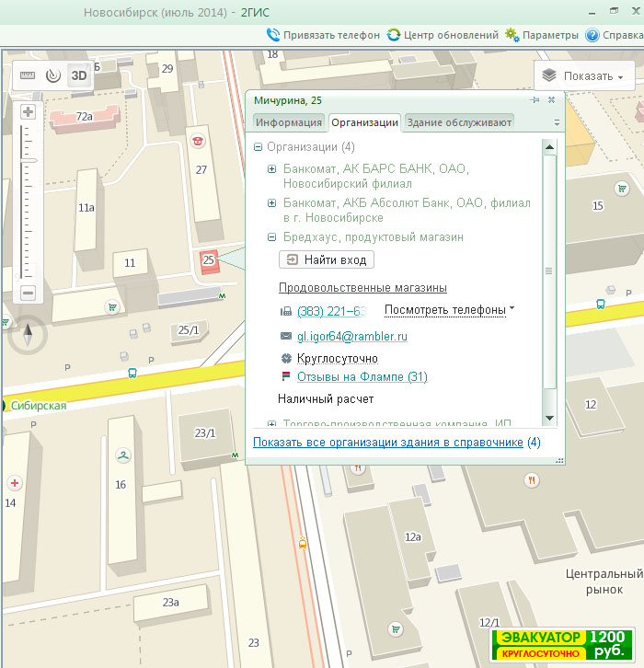Open the Здание обслуживают tab
This screenshot has width=644, height=668.
tap(459, 122)
